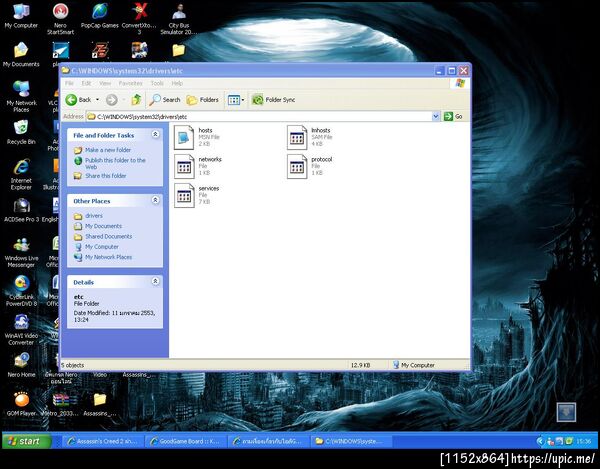Collapse the Details panel
The width and height of the screenshot is (600, 469).
[155, 281]
